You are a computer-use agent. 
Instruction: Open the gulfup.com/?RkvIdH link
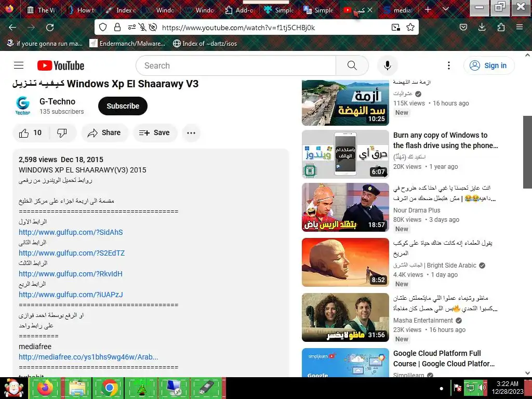(71, 274)
